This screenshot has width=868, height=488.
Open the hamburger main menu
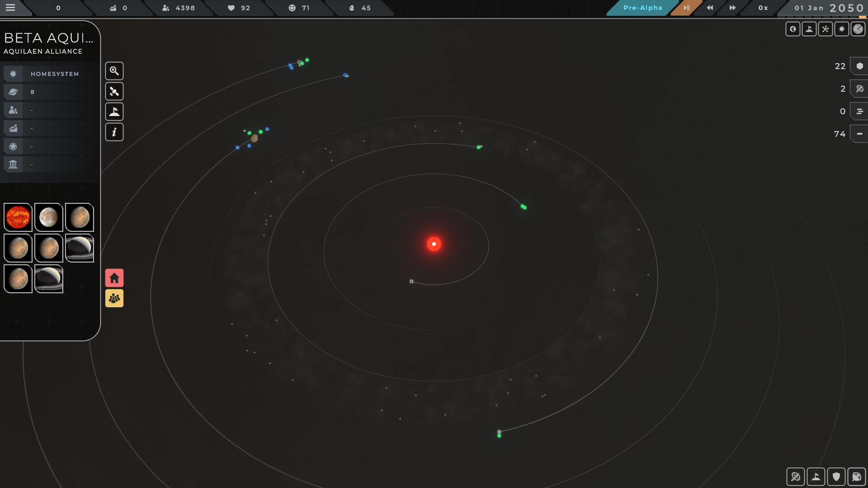(x=10, y=8)
